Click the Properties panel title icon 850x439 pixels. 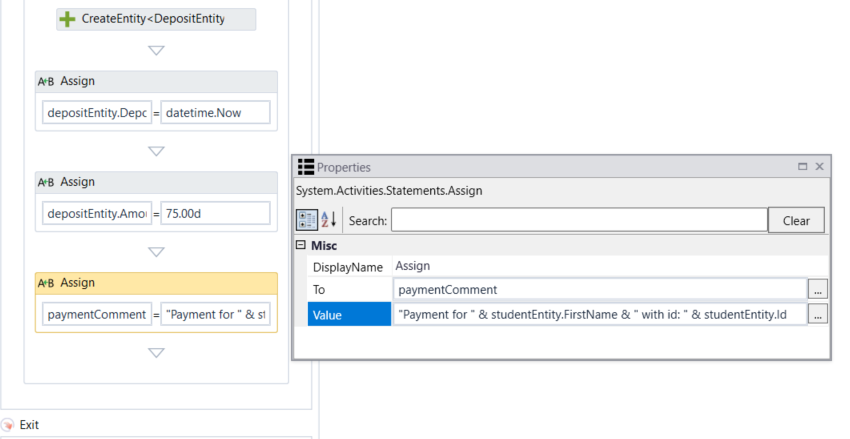pyautogui.click(x=306, y=167)
